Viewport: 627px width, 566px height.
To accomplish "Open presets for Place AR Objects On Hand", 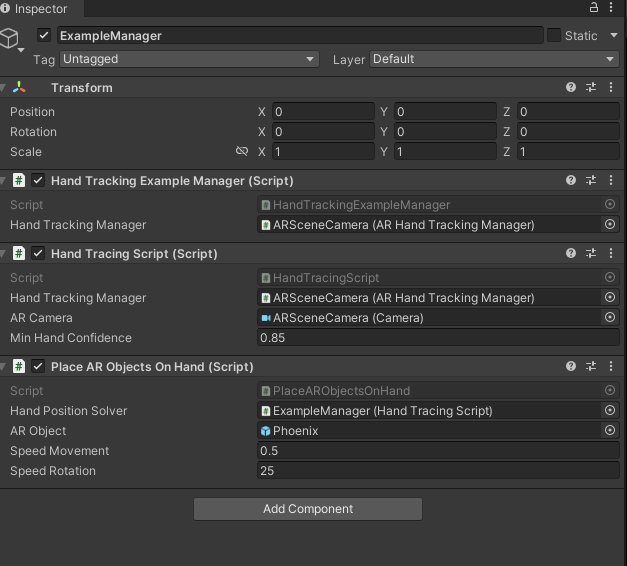I will 591,366.
